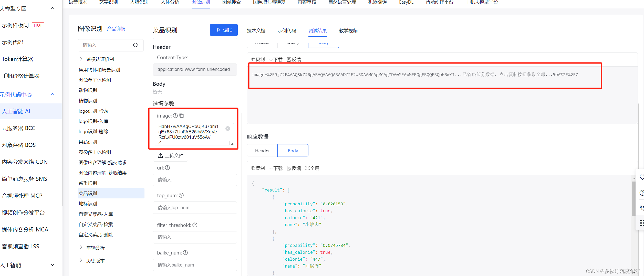Select 地标识别 in the API list
Viewport: 644px width, 276px height.
point(88,204)
